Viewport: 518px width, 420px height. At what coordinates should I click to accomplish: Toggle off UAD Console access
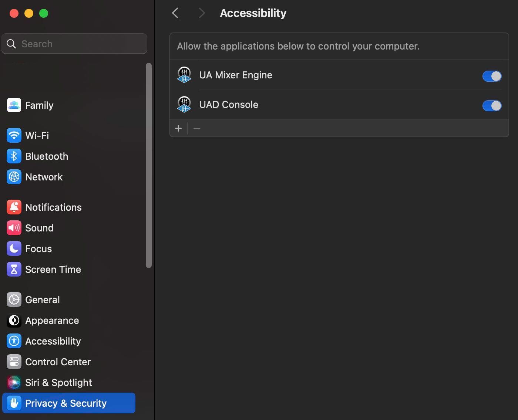coord(492,106)
